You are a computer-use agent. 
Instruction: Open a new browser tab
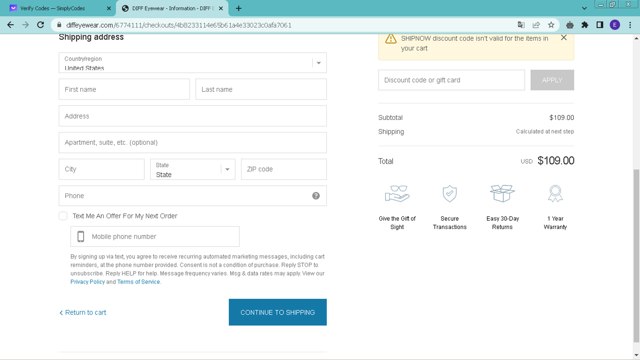point(238,8)
